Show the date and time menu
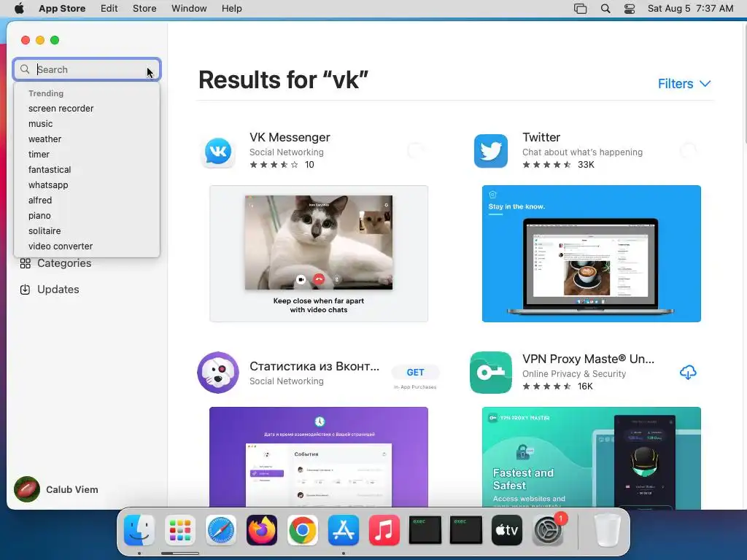The width and height of the screenshot is (747, 560). point(690,9)
